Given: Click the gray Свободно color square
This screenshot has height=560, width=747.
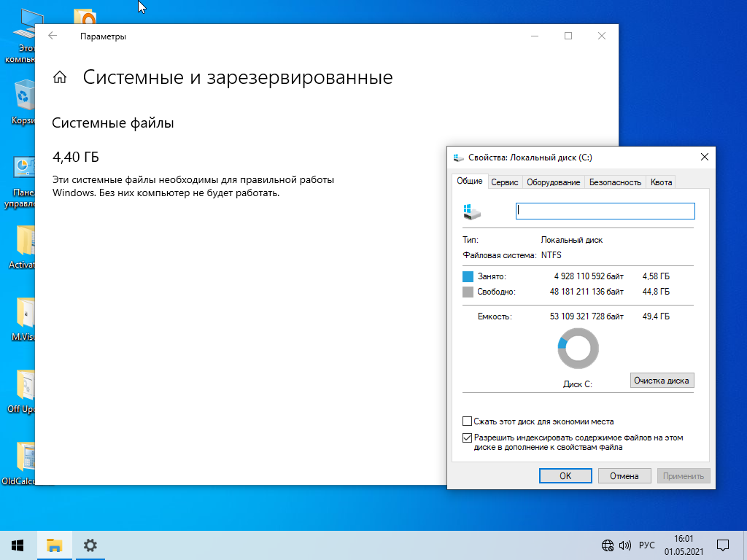Looking at the screenshot, I should coord(468,292).
